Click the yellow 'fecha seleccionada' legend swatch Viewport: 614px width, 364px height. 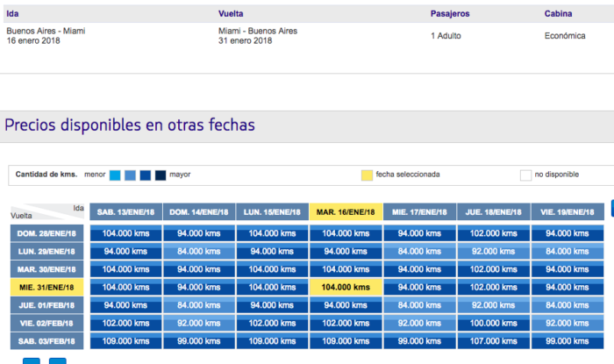[x=367, y=175]
